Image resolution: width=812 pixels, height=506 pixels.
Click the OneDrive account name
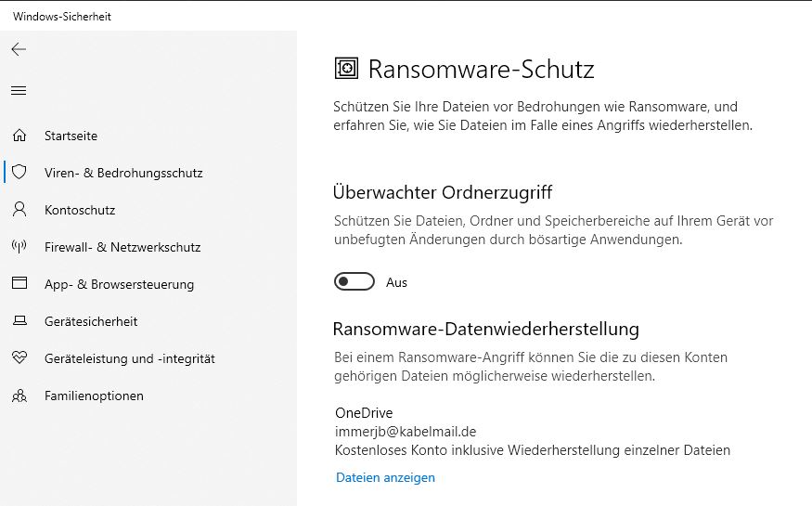[x=364, y=413]
